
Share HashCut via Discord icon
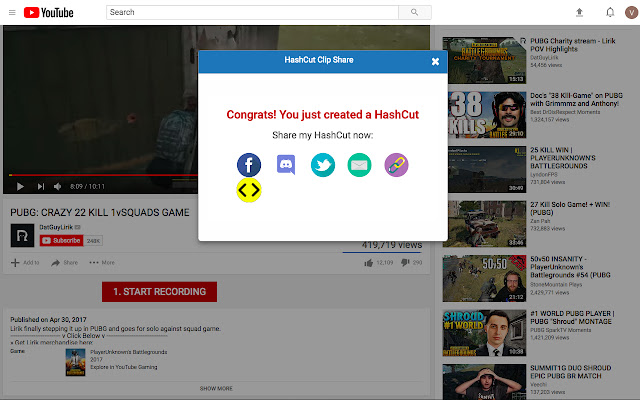286,164
